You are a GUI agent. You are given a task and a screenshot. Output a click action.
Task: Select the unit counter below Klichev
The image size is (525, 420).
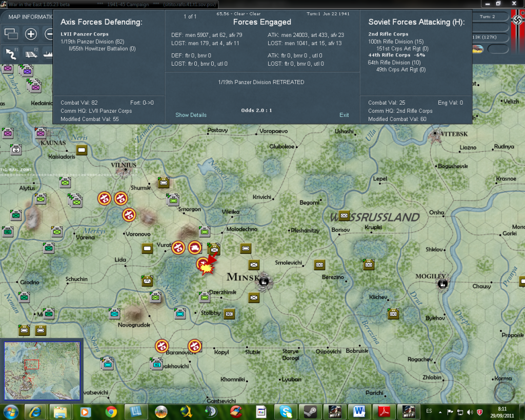393,313
